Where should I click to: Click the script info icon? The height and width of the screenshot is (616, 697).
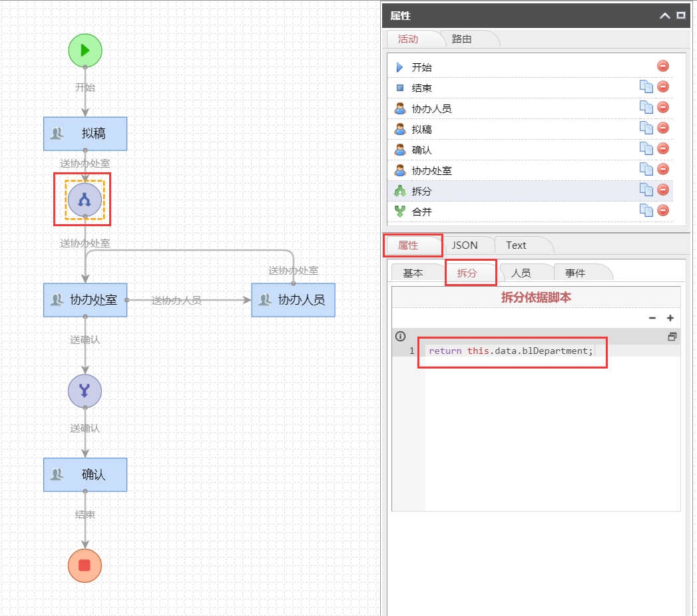(x=401, y=336)
